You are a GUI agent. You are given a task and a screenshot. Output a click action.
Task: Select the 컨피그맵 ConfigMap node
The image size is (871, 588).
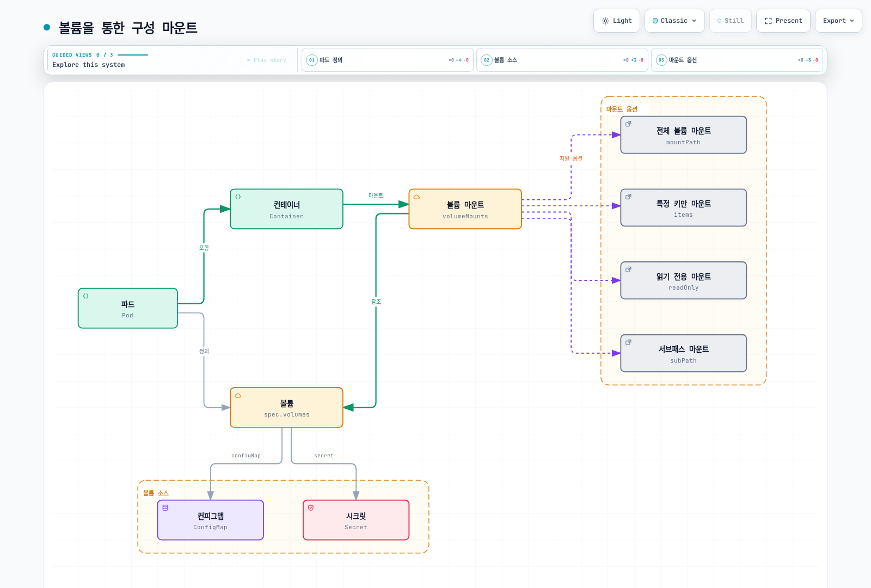click(211, 520)
